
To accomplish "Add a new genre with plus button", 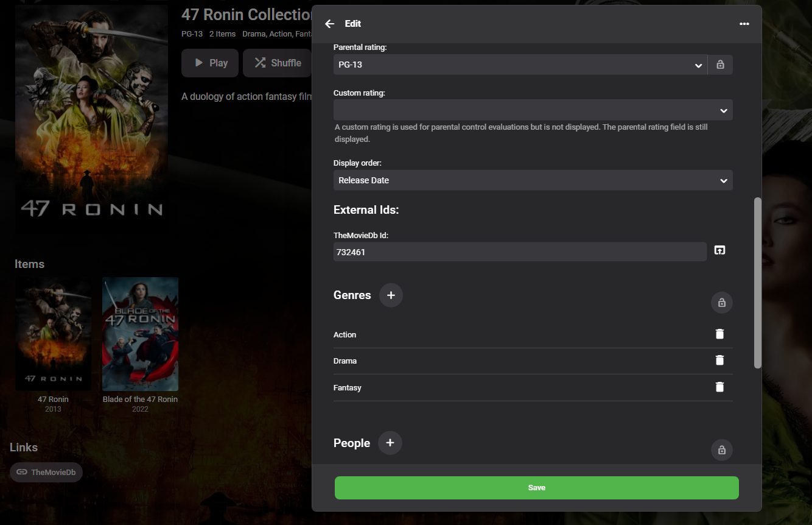I will (x=391, y=295).
